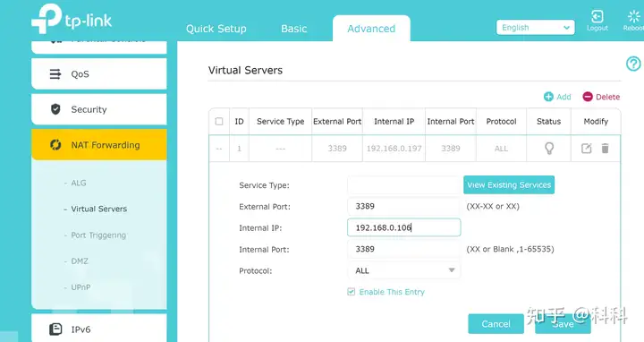
Task: Toggle the Enable This Entry checkbox
Action: tap(352, 292)
